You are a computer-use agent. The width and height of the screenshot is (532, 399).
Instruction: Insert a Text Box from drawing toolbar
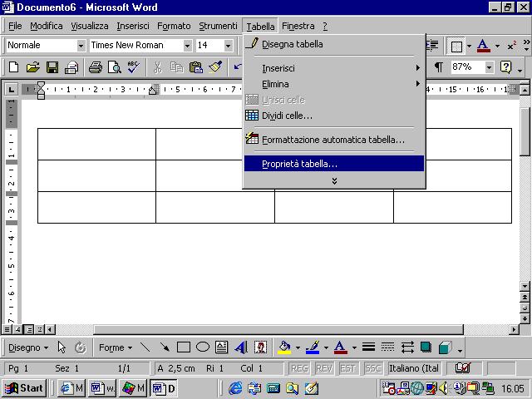(222, 347)
